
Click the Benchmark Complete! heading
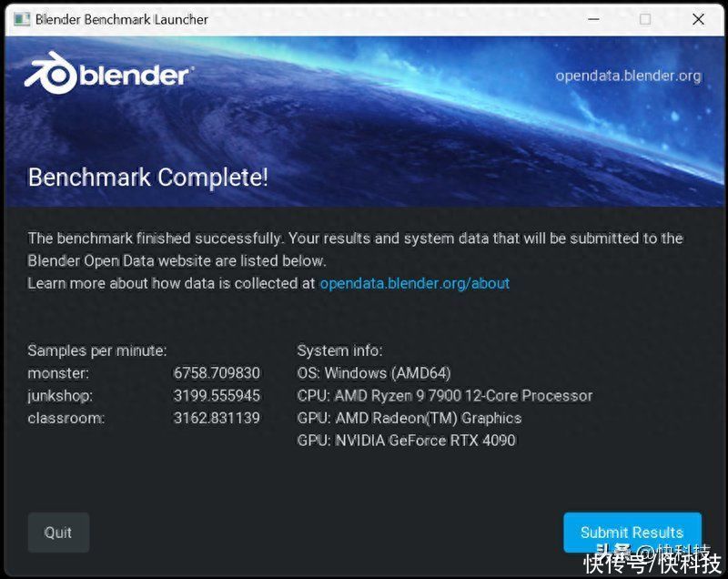click(148, 178)
